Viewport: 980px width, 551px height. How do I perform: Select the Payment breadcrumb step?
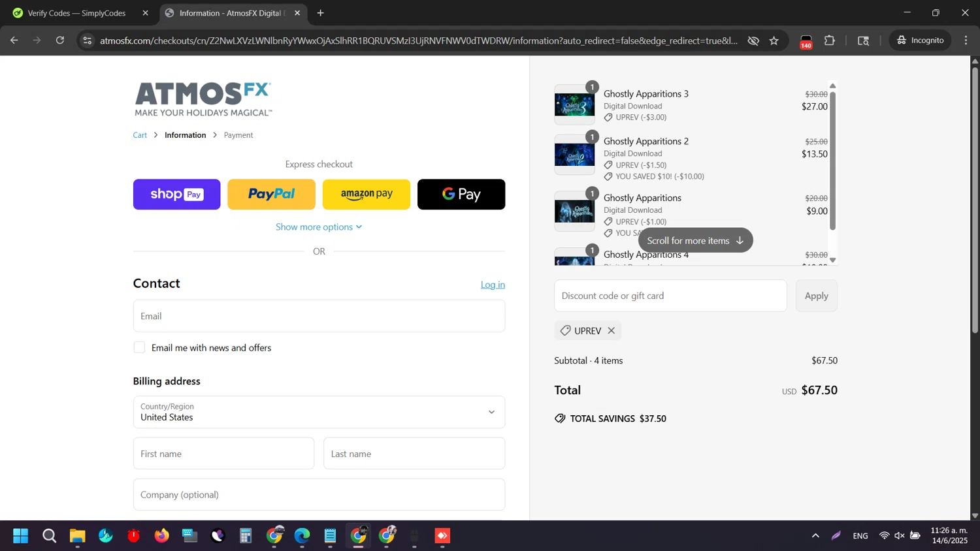click(x=238, y=135)
